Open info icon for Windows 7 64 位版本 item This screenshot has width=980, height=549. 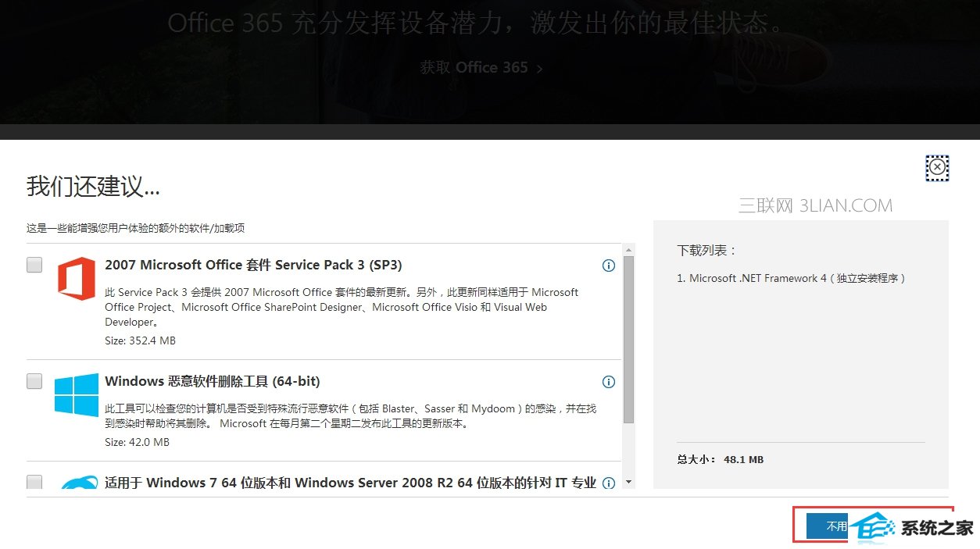(x=609, y=483)
